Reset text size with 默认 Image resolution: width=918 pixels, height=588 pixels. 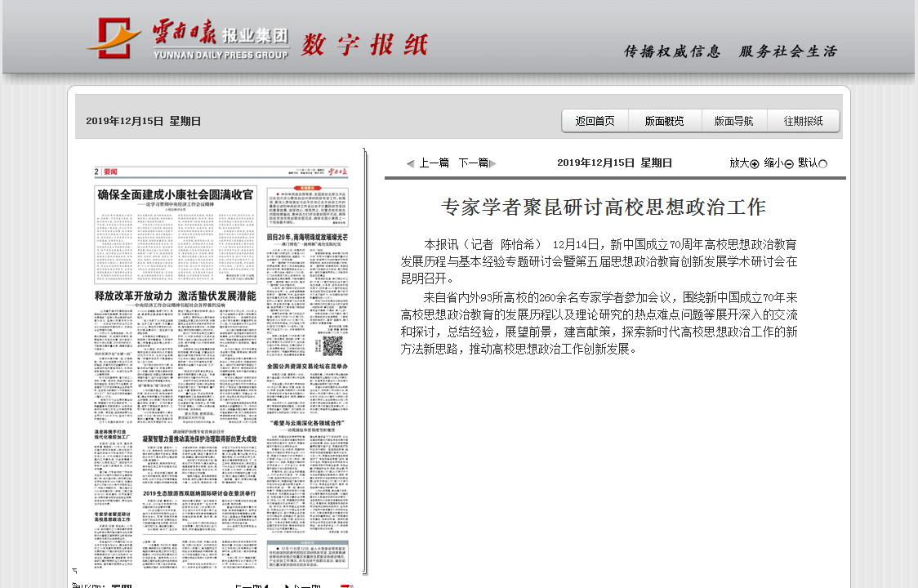[x=807, y=163]
